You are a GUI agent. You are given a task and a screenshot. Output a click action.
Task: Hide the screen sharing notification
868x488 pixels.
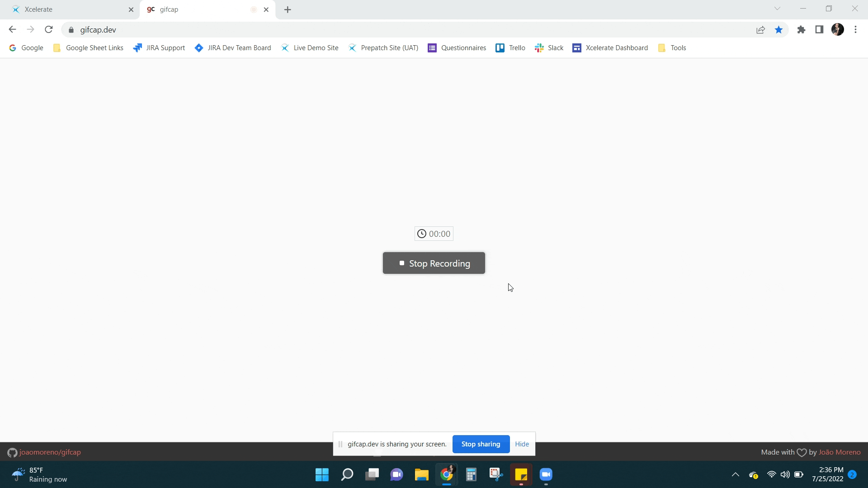(x=522, y=444)
